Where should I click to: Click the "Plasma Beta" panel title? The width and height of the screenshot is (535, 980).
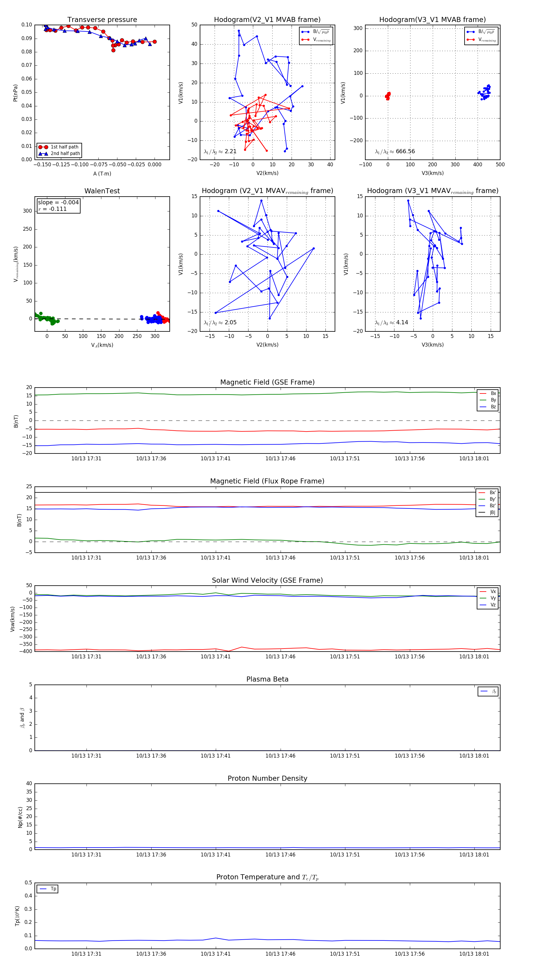click(267, 679)
